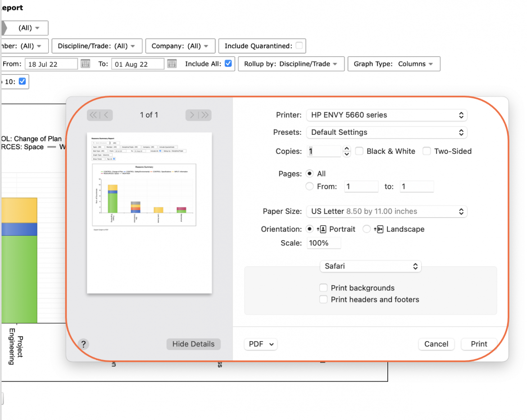The image size is (527, 420).
Task: Click the yellow segment of Project Engineering bar
Action: click(x=19, y=210)
